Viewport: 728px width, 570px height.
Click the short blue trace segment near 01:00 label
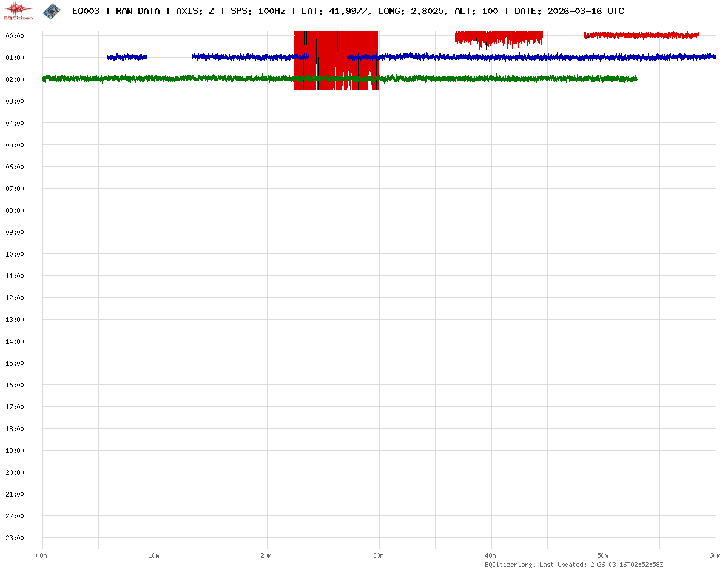click(127, 57)
